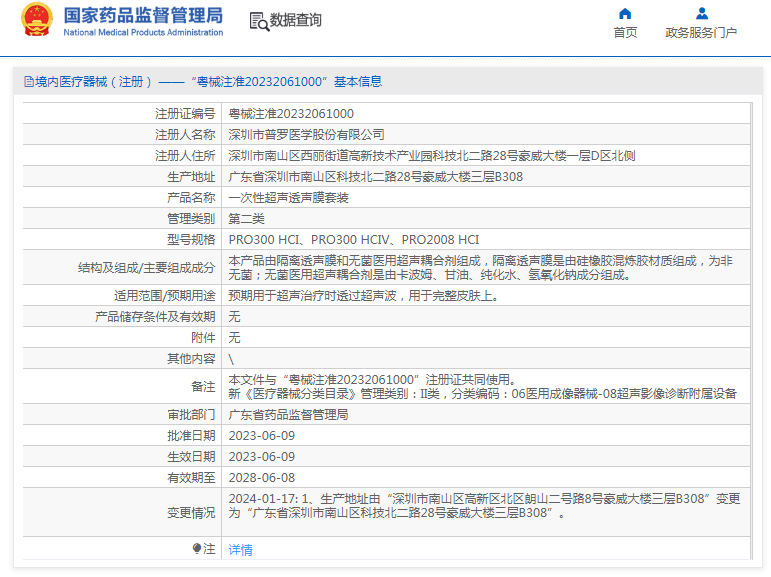Screen dimensions: 771x577
Task: Click the 结构及组成/主要组成成分 label
Action: coord(147,268)
